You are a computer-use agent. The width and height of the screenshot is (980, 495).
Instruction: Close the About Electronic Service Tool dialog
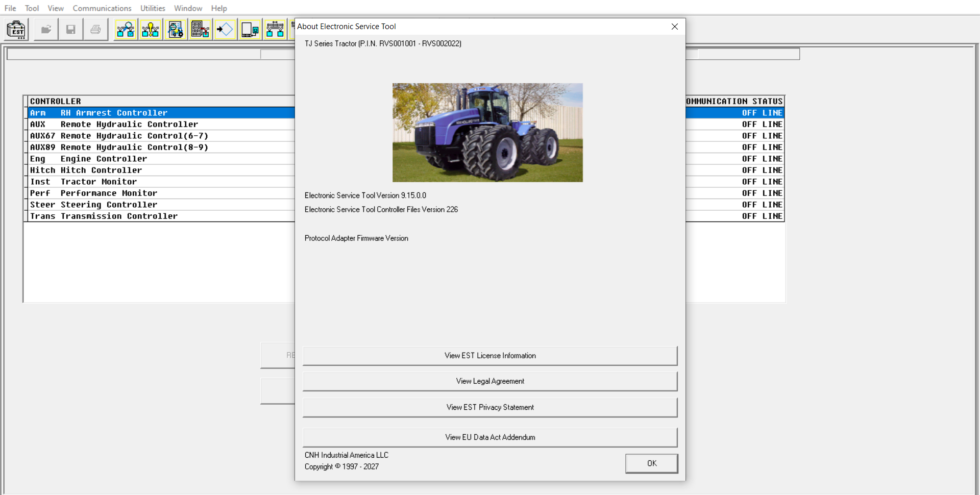pyautogui.click(x=675, y=27)
